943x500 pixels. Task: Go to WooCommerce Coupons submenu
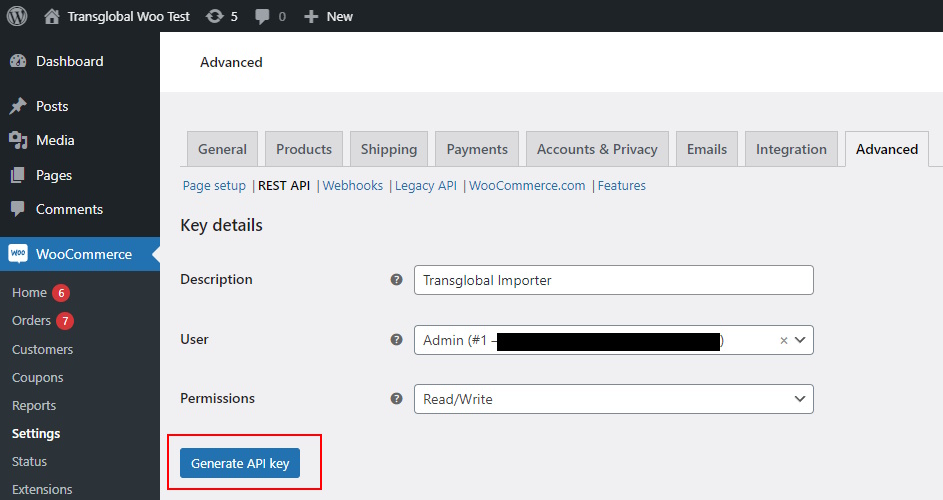tap(37, 378)
